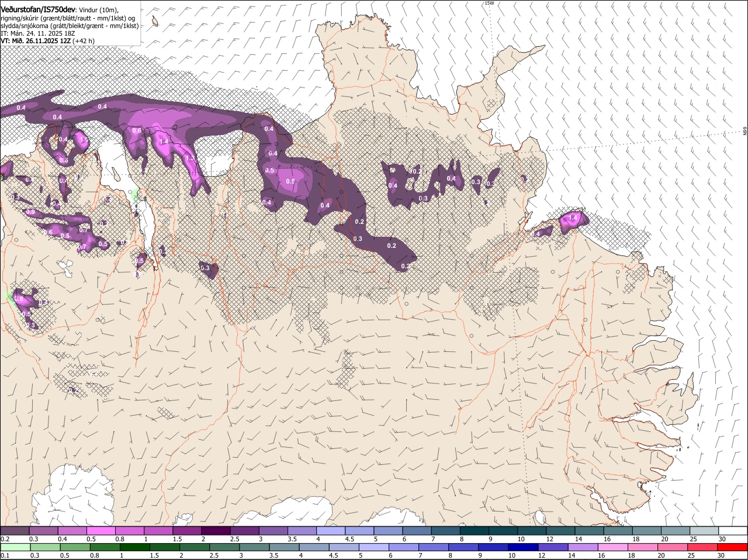The image size is (748, 560).
Task: Pick the rain legend swatch labeled 0.5
Action: 75,547
